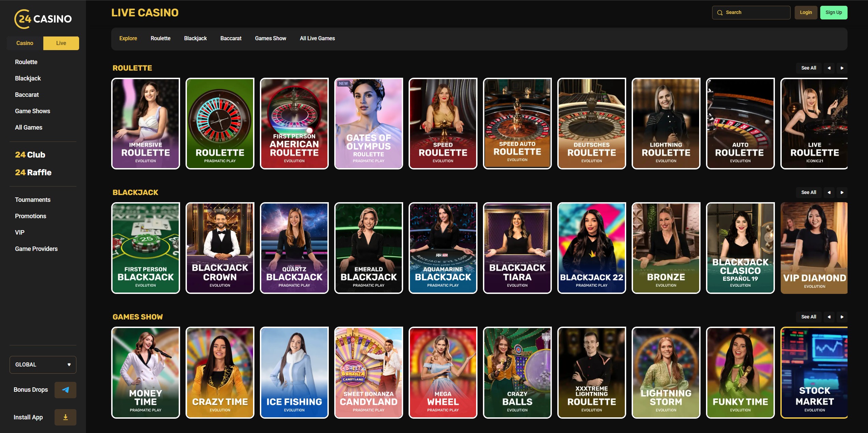Viewport: 868px width, 433px height.
Task: Open the Money Time game card
Action: (146, 373)
